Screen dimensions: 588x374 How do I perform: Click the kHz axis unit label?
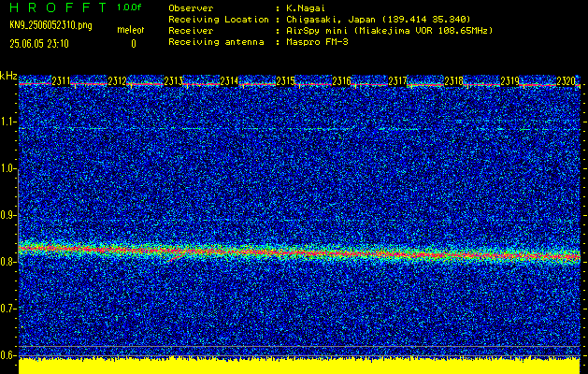coord(8,76)
